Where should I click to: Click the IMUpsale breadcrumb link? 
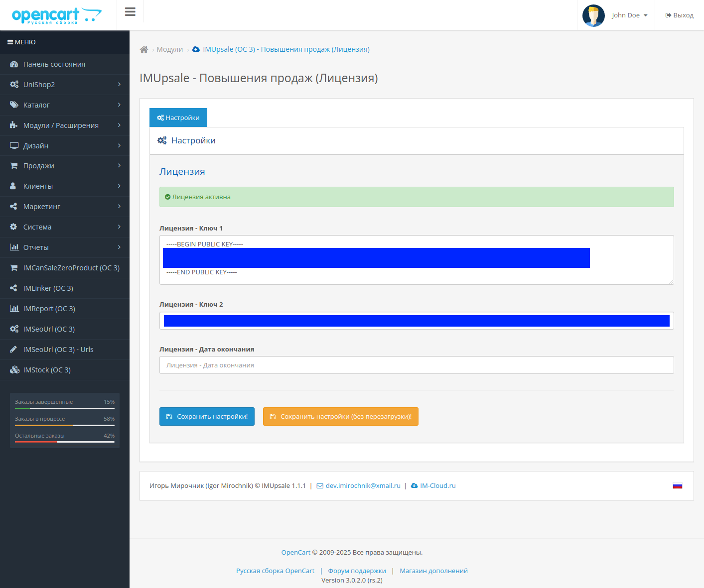point(286,49)
